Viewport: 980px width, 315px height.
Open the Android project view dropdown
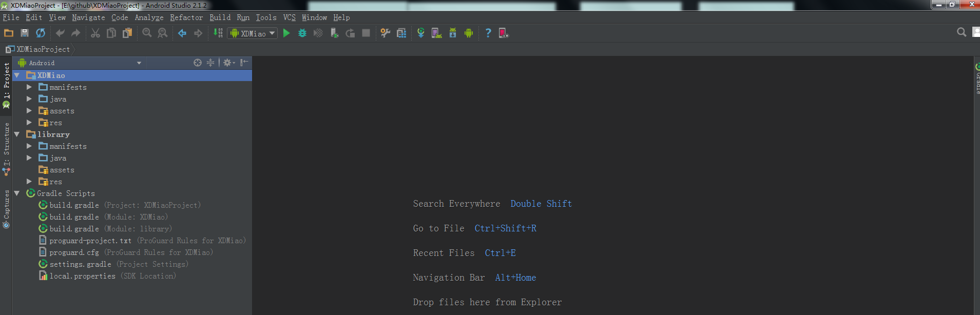80,63
